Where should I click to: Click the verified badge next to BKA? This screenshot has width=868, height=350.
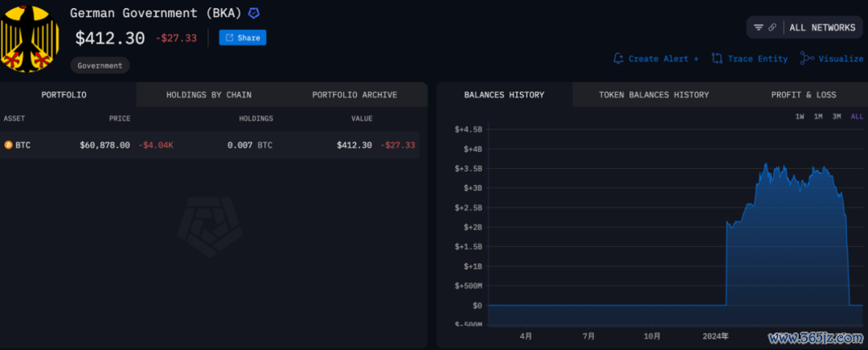click(x=253, y=14)
